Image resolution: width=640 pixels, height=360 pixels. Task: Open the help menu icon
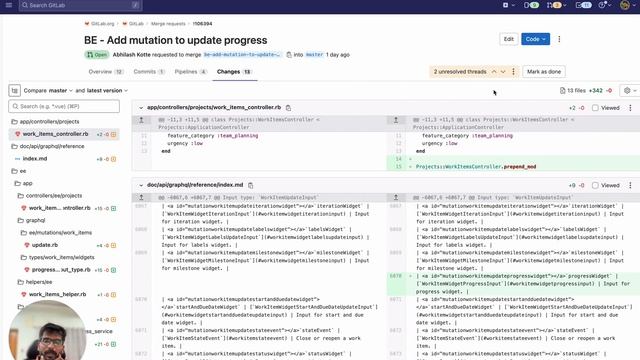tap(604, 5)
